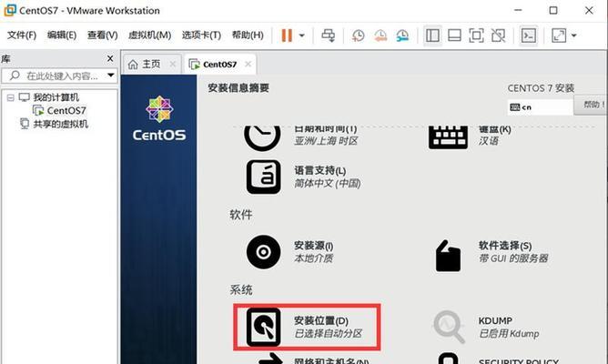
Task: Click the 语言支持(L) label
Action: (x=319, y=170)
